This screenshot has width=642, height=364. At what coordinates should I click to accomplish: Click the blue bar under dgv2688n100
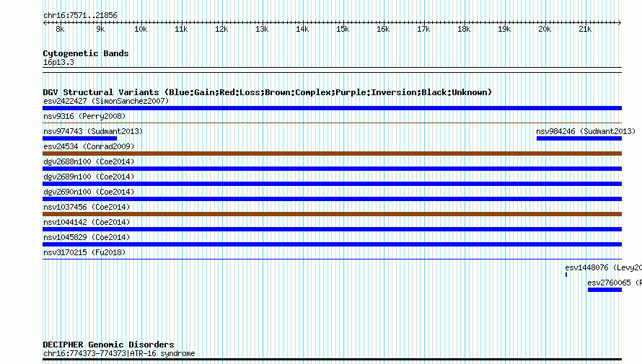[332, 169]
